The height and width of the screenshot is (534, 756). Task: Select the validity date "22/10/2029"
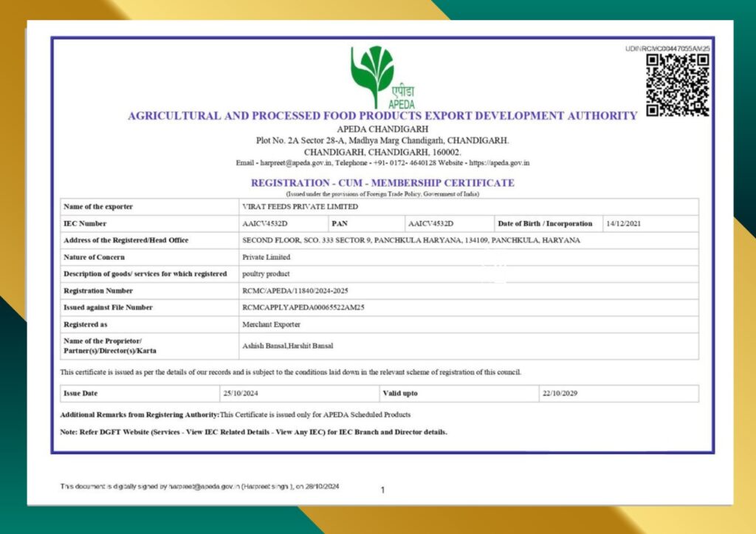(560, 393)
